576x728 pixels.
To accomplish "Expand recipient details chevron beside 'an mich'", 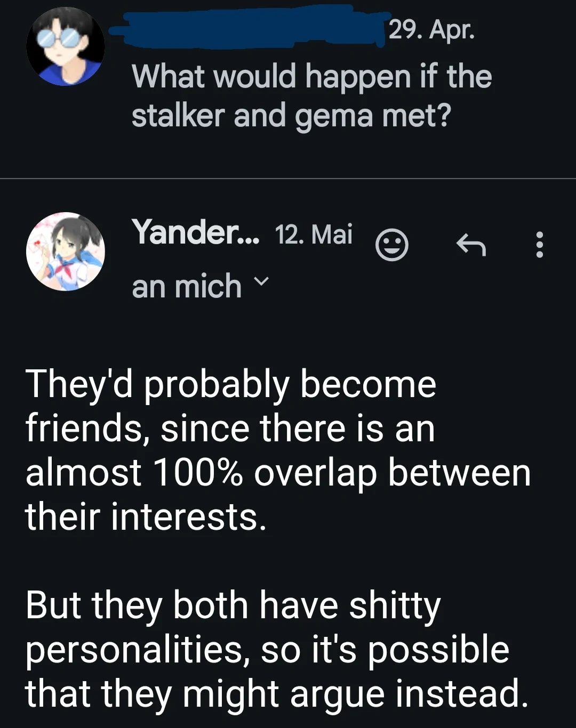I will [x=261, y=281].
